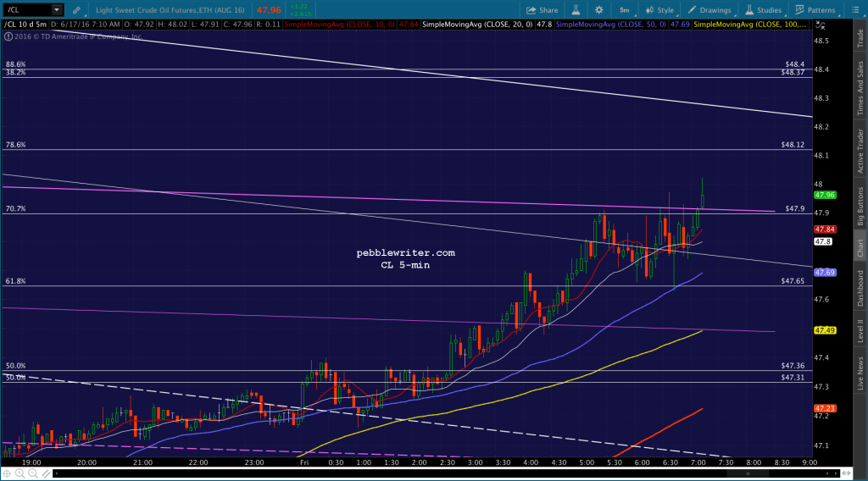Click the orange 47.23 price bubble
This screenshot has height=481, width=868.
click(824, 408)
